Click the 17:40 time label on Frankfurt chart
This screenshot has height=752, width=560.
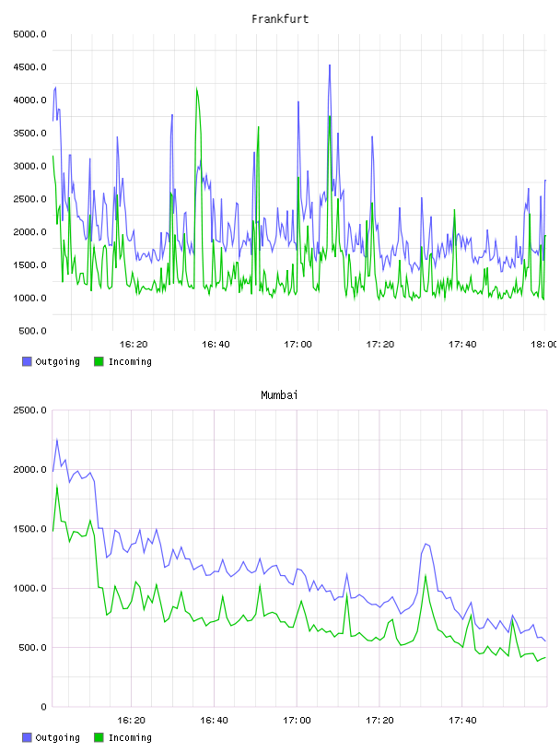point(462,345)
